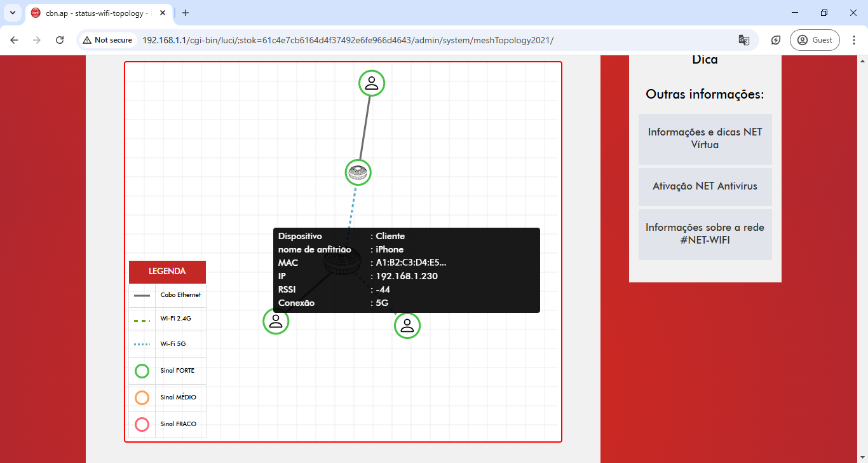Select the upper mesh router node
The width and height of the screenshot is (868, 463).
pos(358,172)
